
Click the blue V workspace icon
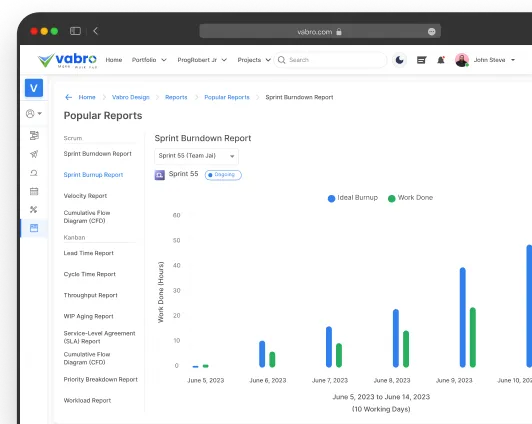point(34,88)
